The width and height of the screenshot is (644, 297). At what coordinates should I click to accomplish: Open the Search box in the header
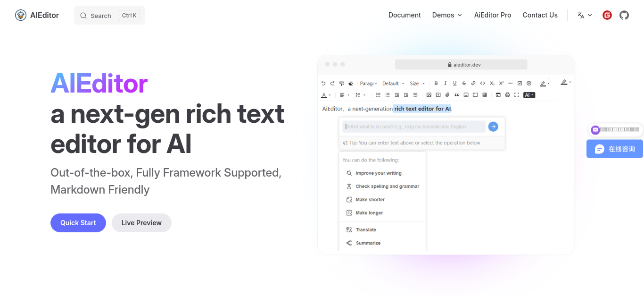click(x=109, y=15)
